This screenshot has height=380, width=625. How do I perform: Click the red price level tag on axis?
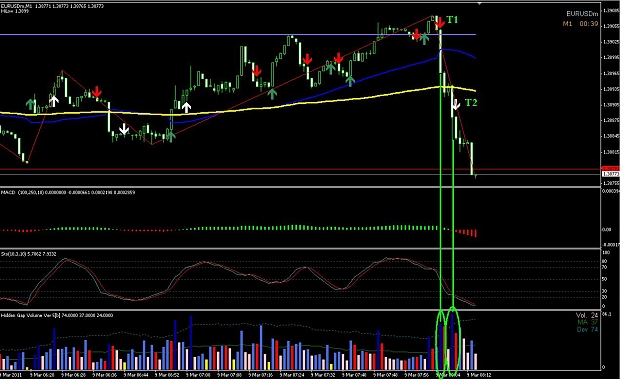[610, 169]
